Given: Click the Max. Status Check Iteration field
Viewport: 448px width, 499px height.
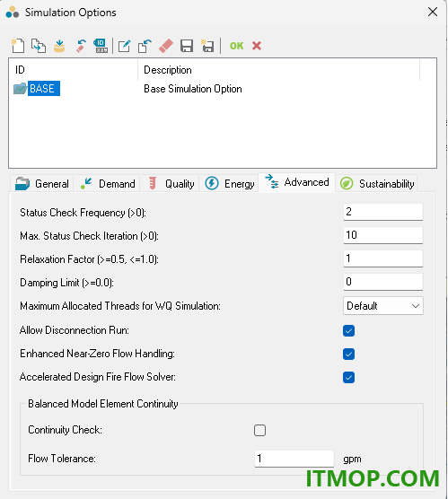Looking at the screenshot, I should click(383, 235).
